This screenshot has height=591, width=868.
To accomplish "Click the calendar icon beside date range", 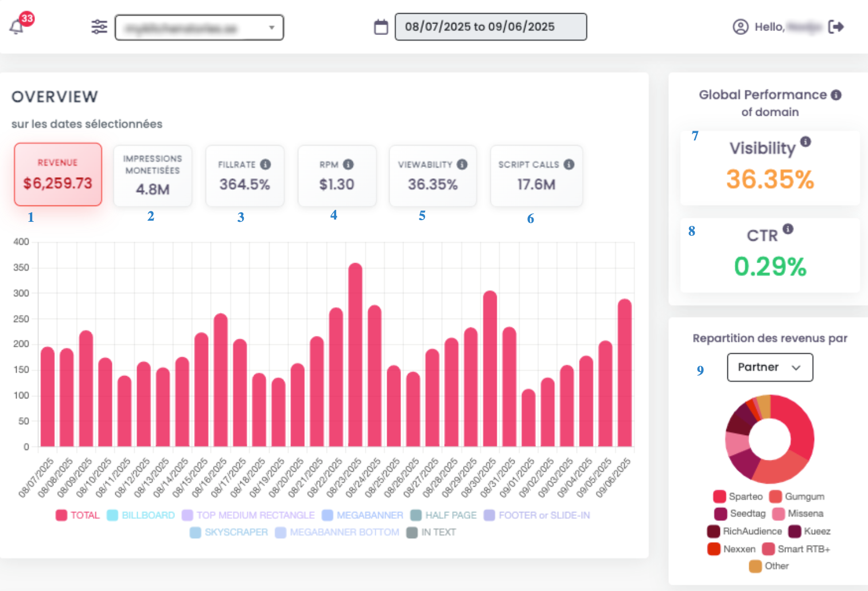I will tap(381, 27).
